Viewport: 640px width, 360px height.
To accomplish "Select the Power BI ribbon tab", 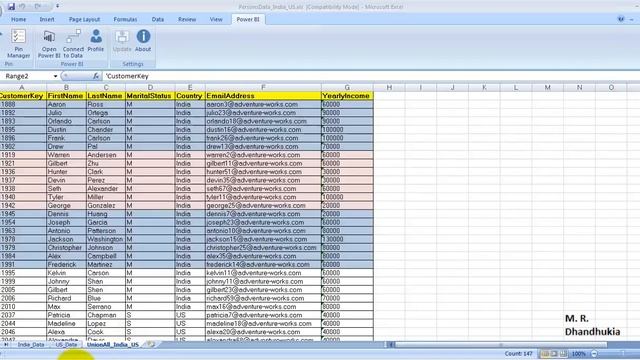I will tap(248, 19).
